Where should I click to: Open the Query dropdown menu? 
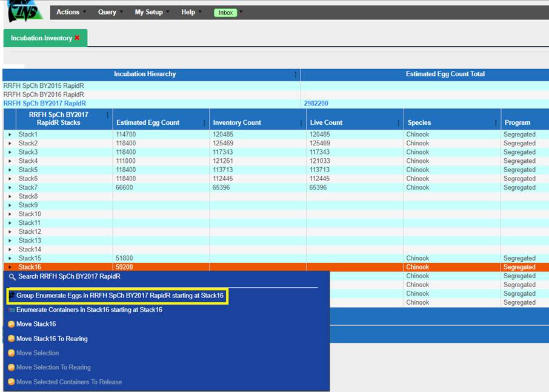click(107, 12)
